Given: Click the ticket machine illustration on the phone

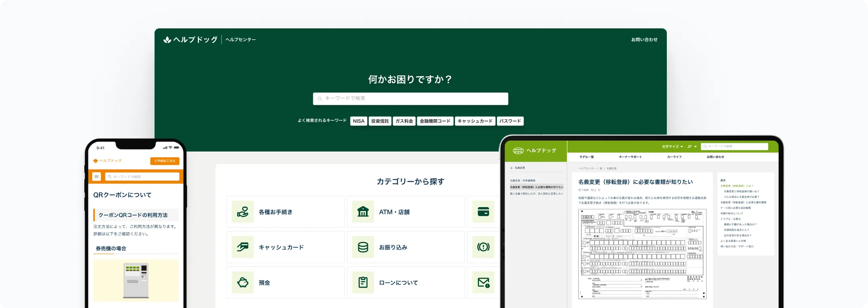Looking at the screenshot, I should [x=136, y=280].
